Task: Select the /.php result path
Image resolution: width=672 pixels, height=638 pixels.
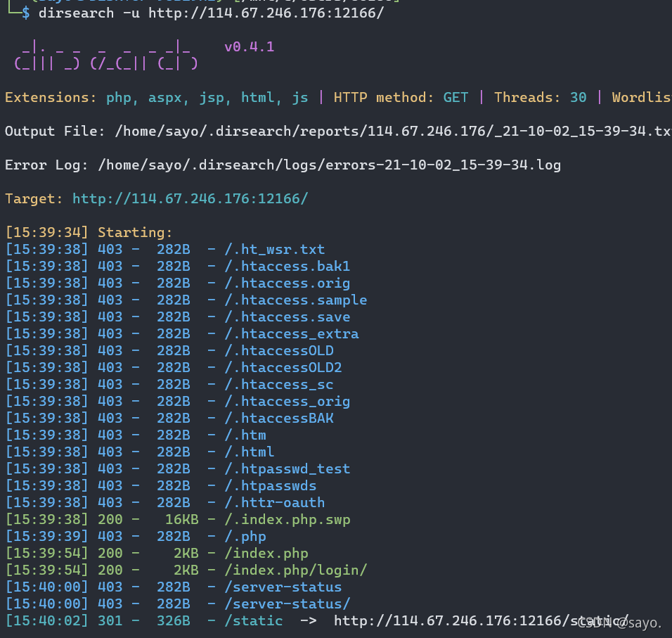Action: tap(245, 537)
